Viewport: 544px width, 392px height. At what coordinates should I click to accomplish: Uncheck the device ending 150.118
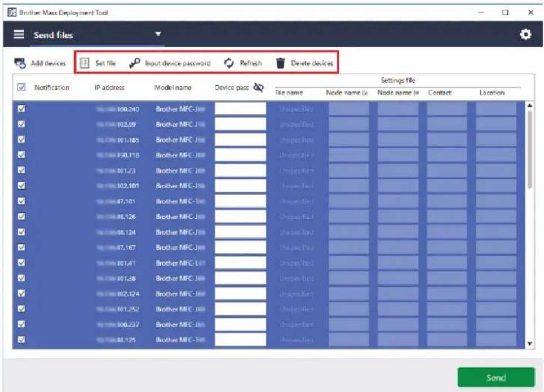[21, 155]
